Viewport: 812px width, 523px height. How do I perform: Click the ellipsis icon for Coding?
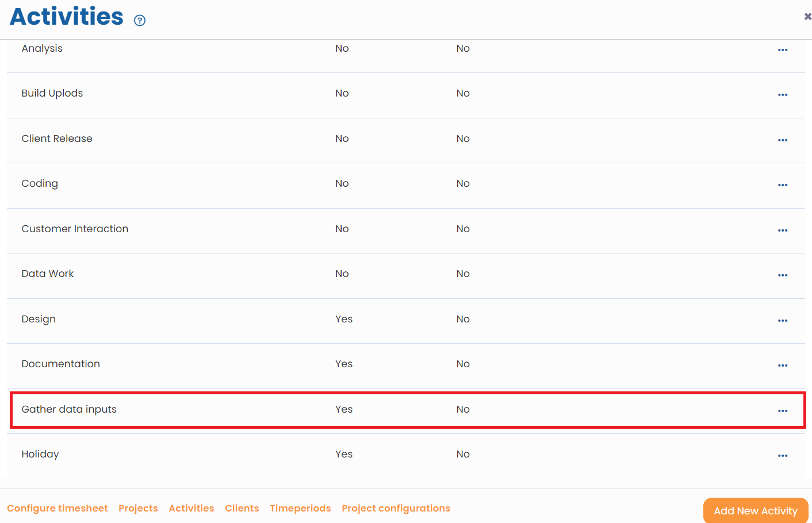782,185
